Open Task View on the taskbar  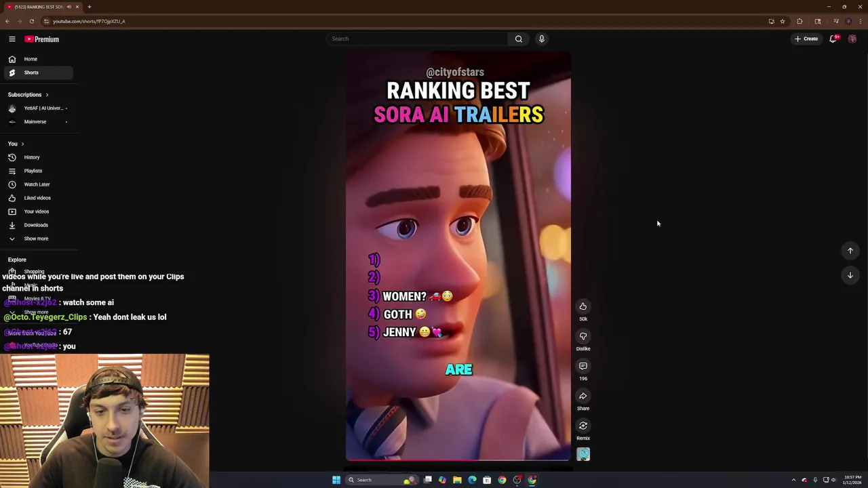click(x=428, y=480)
